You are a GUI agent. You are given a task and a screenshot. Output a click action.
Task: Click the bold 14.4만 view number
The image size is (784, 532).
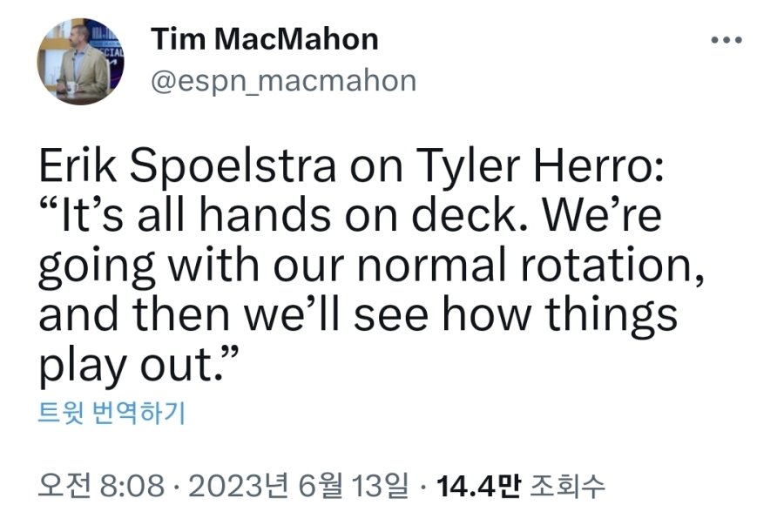point(478,485)
